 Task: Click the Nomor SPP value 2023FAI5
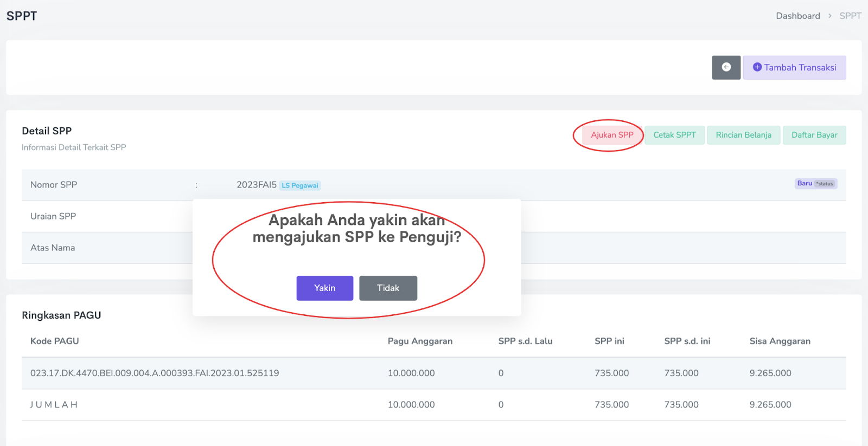click(x=256, y=185)
